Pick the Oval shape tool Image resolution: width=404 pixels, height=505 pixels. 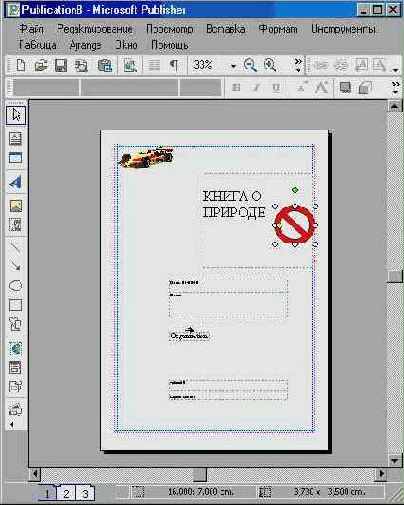click(x=15, y=285)
